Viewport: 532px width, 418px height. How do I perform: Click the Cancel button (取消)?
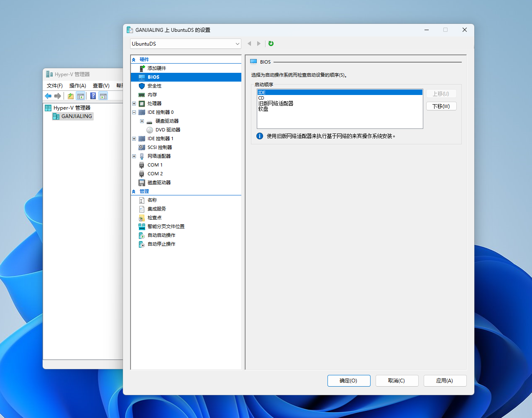pyautogui.click(x=397, y=381)
